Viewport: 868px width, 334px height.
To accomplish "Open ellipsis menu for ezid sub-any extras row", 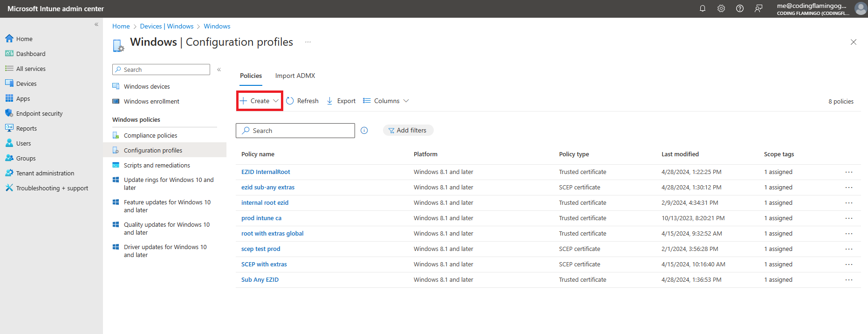I will click(849, 188).
